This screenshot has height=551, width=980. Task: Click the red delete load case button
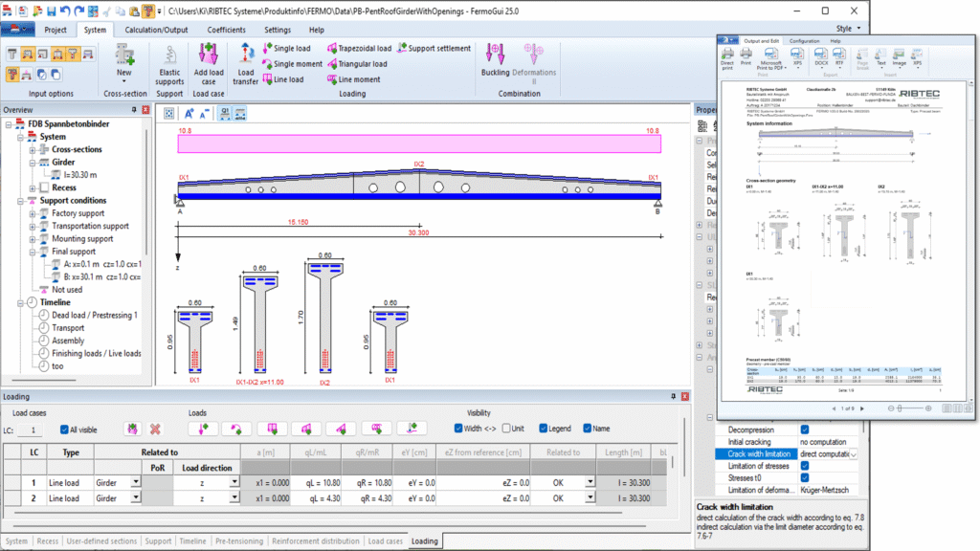(x=155, y=430)
